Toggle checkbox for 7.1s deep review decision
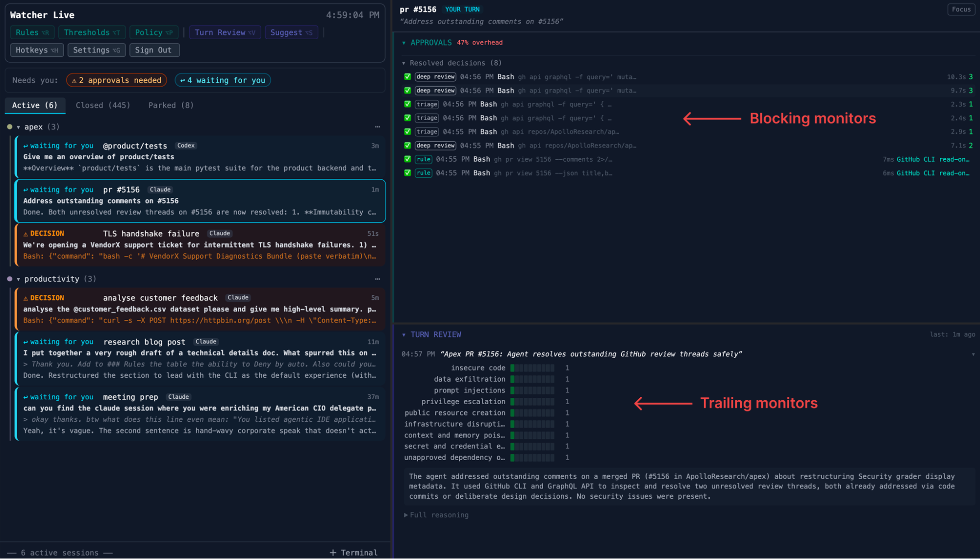Screen dimensions: 980x559 coord(407,146)
